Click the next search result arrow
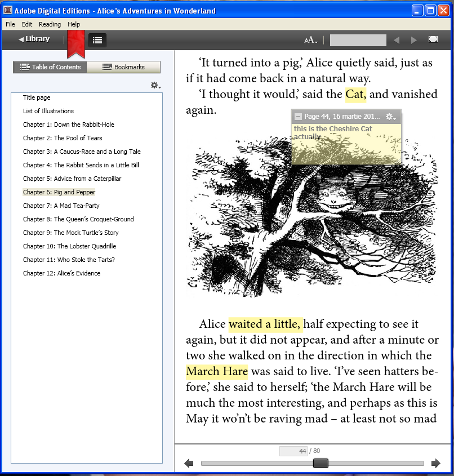Image resolution: width=454 pixels, height=476 pixels. pyautogui.click(x=413, y=40)
